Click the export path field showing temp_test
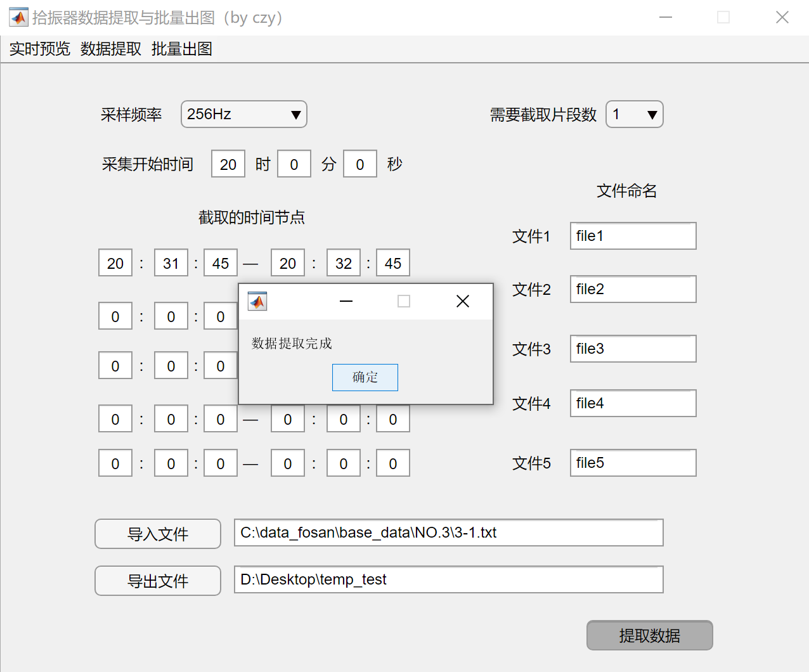809x672 pixels. [x=448, y=579]
